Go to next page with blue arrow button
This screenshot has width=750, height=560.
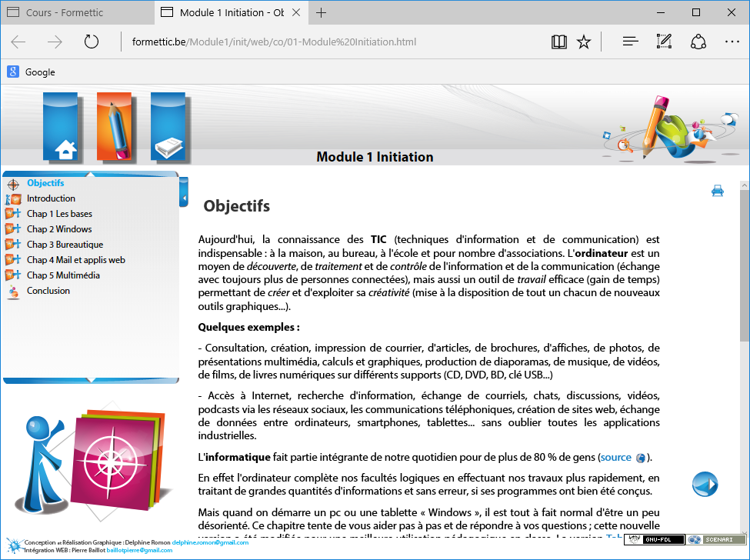coord(705,484)
